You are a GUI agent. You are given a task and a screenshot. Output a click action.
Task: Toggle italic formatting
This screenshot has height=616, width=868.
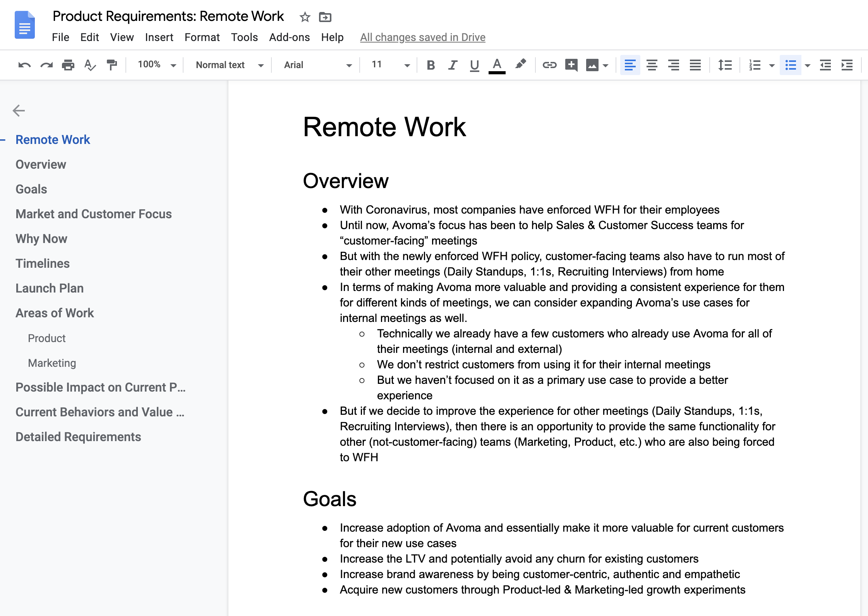(453, 65)
